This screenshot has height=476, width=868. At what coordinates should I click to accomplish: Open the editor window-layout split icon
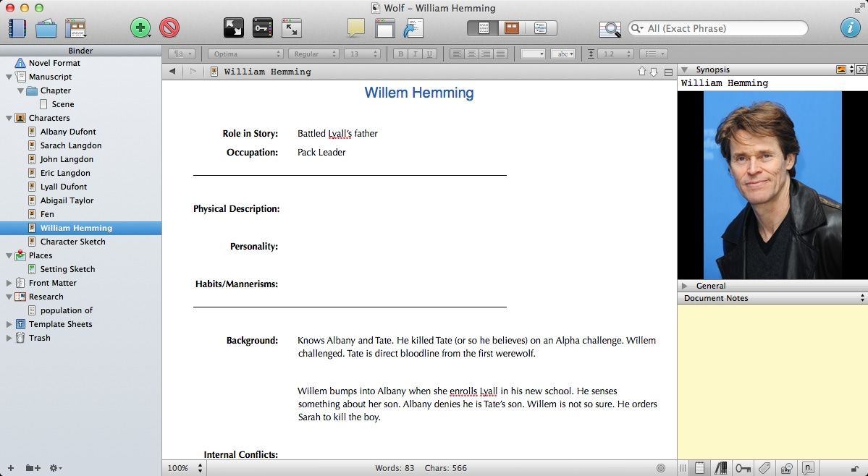point(384,28)
